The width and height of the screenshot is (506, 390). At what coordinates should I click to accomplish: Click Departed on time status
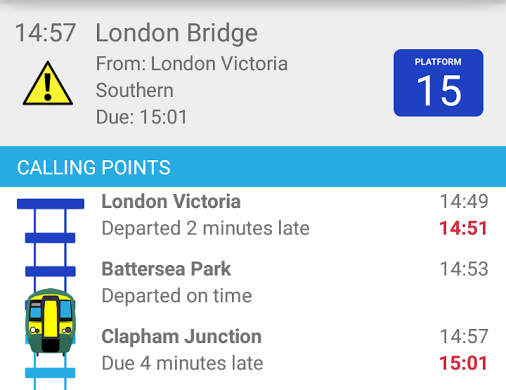pyautogui.click(x=177, y=296)
